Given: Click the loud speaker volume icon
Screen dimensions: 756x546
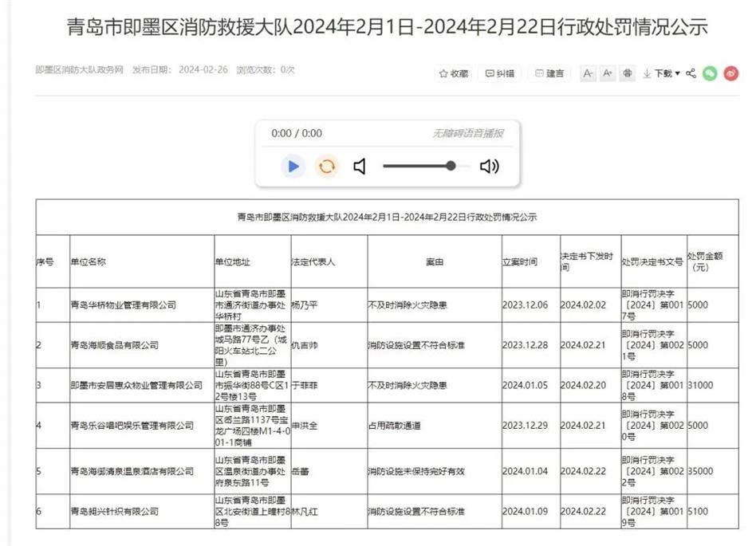Looking at the screenshot, I should coord(490,167).
